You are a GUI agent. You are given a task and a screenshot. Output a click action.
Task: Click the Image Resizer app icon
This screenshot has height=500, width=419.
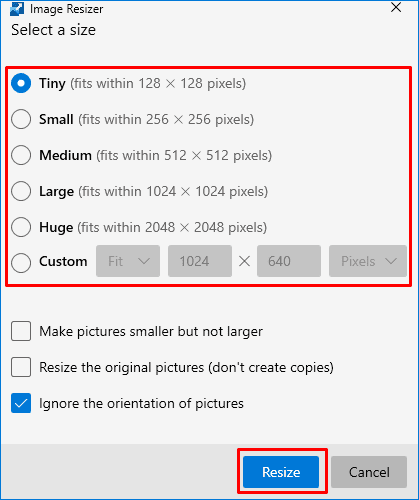16,9
